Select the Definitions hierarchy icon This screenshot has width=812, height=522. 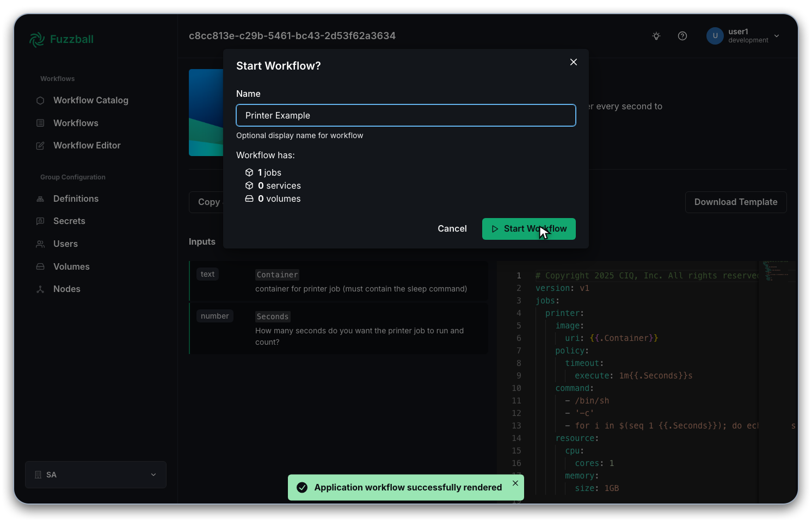(x=40, y=198)
